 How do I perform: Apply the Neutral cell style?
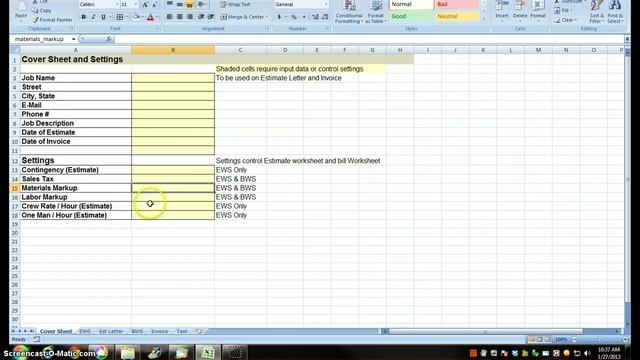point(457,17)
